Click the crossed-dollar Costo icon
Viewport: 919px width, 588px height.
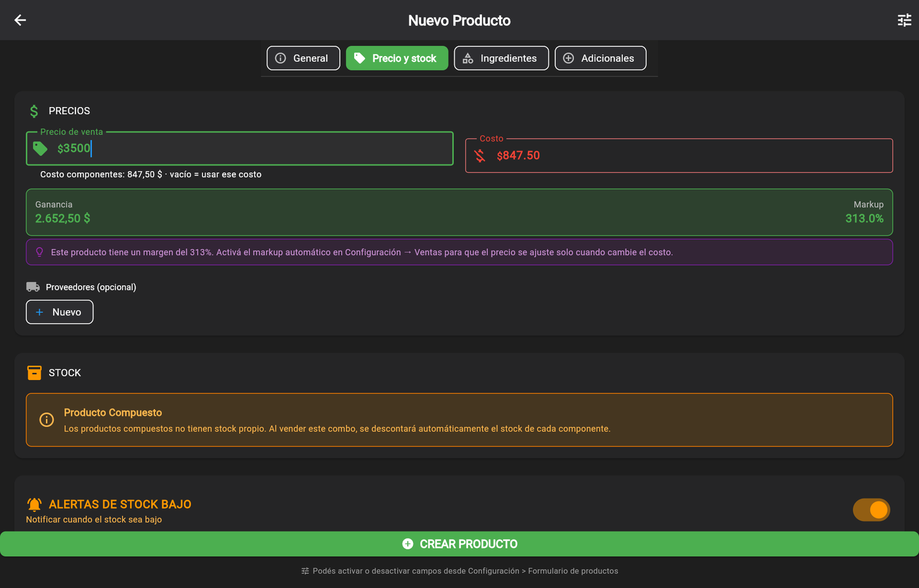tap(480, 156)
